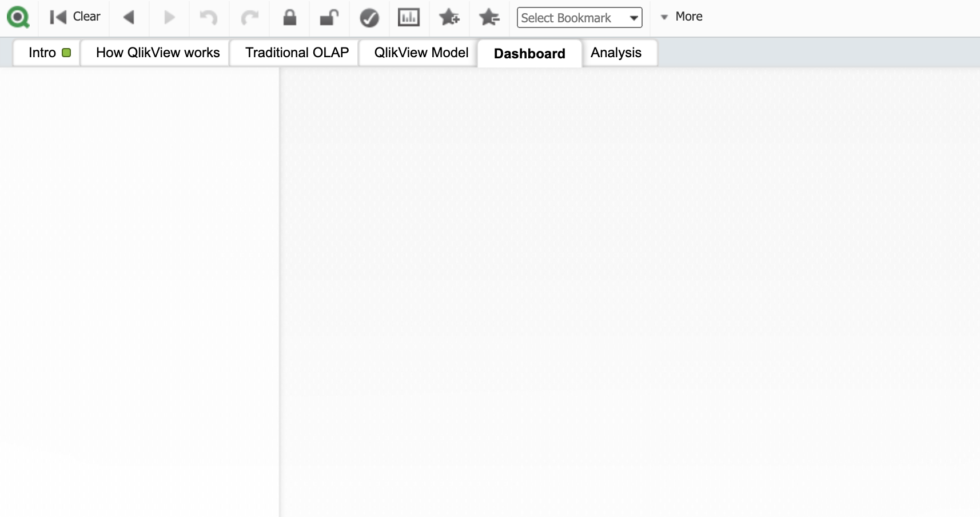Open the chart/new sheet object icon

click(409, 17)
